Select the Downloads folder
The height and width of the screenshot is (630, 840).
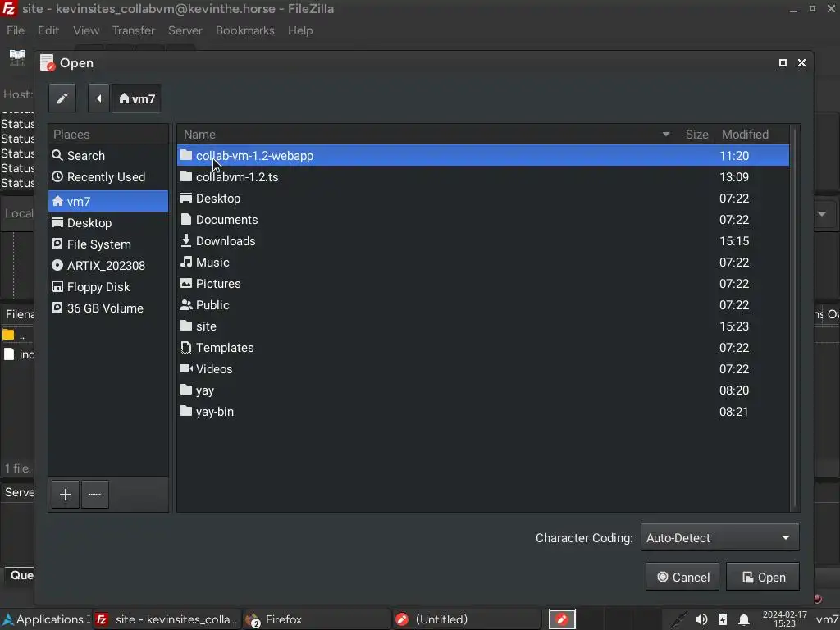click(482, 241)
